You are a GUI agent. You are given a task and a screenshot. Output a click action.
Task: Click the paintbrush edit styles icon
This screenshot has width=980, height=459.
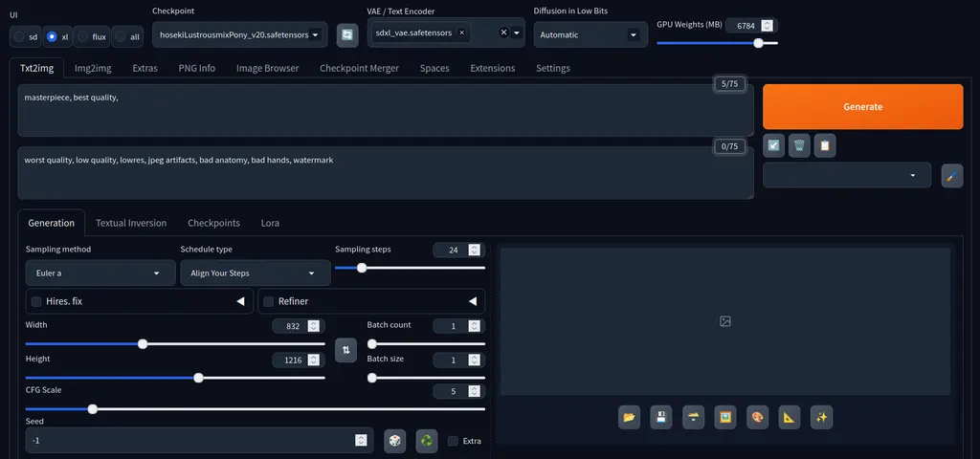pyautogui.click(x=951, y=176)
